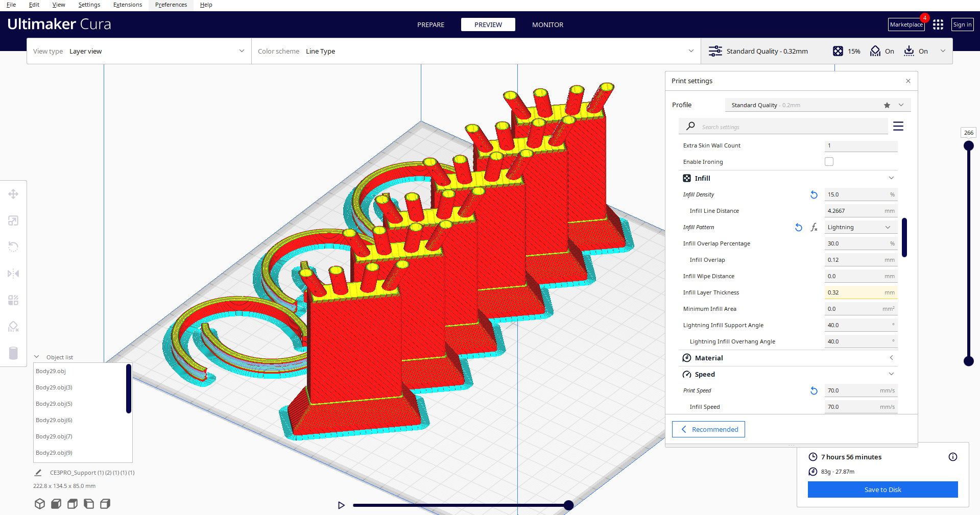Toggle the Enable Ironing checkbox
Screen dimensions: 980x515
point(829,162)
